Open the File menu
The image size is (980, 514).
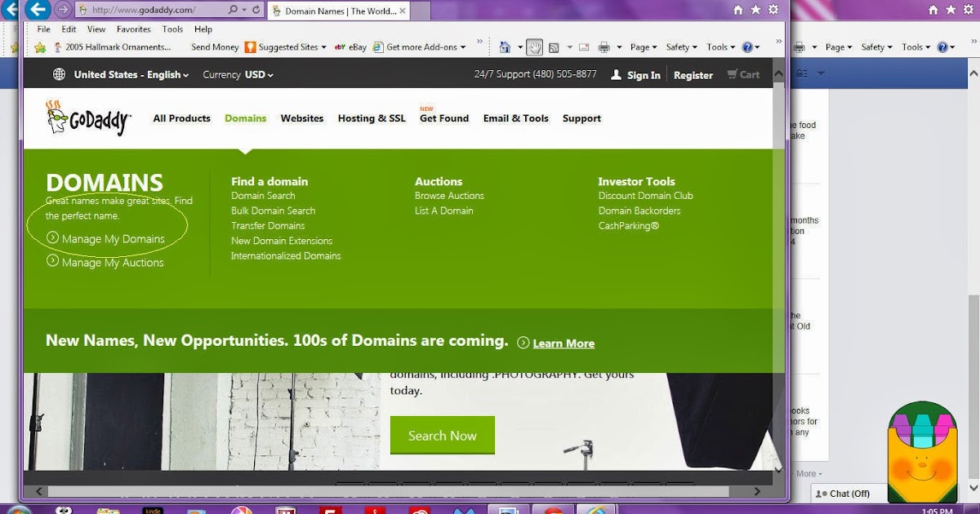[x=44, y=29]
